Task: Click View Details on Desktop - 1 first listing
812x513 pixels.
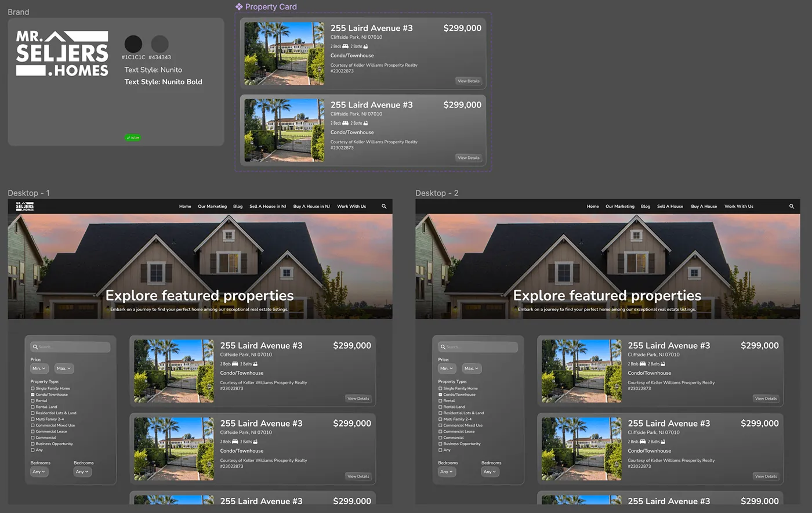Action: pos(358,399)
